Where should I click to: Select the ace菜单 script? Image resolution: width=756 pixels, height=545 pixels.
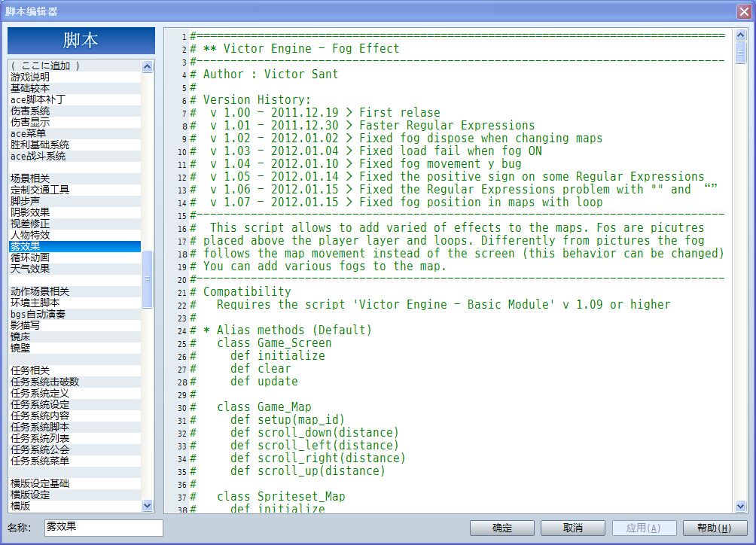tap(75, 133)
